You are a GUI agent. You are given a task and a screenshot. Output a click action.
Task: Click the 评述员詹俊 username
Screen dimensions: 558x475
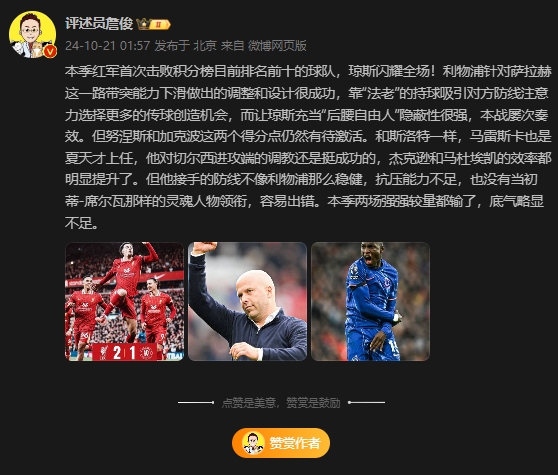(99, 24)
